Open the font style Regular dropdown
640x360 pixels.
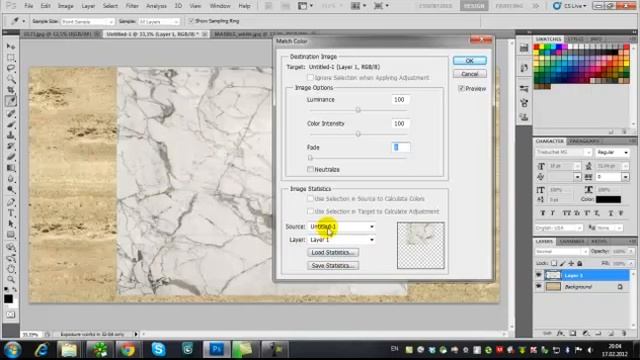coord(612,152)
